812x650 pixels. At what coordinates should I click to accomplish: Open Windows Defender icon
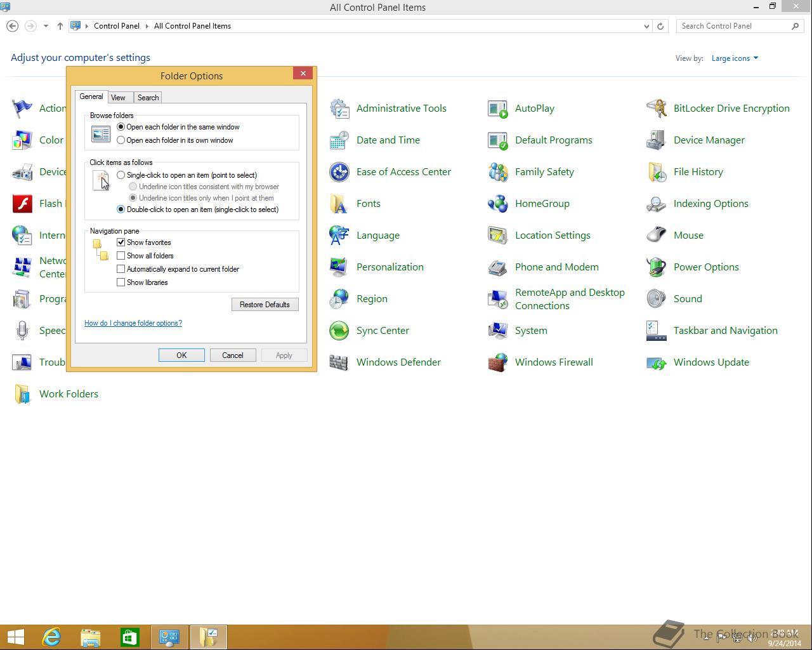(339, 362)
